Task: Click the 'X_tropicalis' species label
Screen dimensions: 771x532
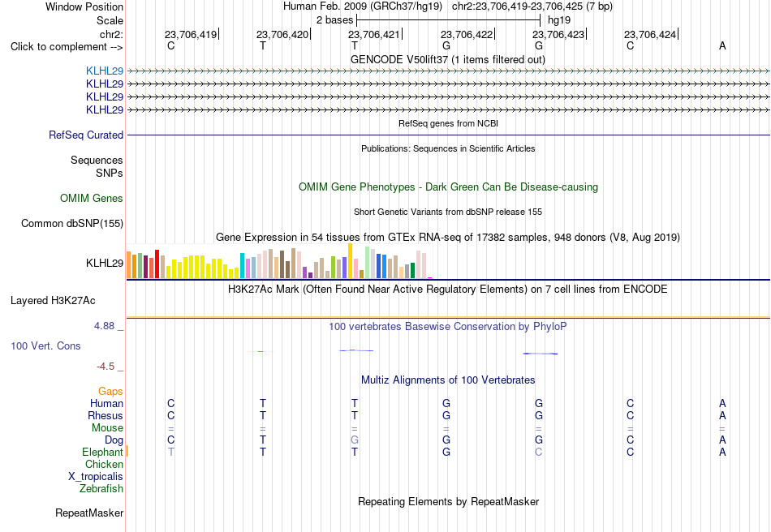Action: click(x=96, y=477)
